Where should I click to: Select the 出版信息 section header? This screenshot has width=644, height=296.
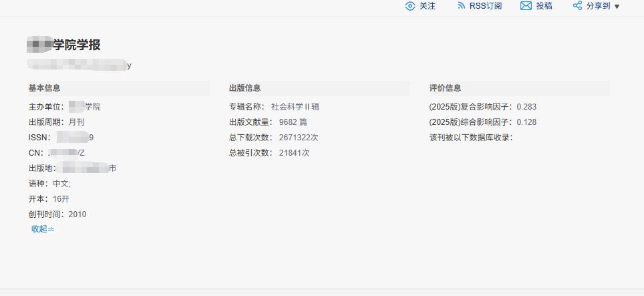[x=245, y=88]
